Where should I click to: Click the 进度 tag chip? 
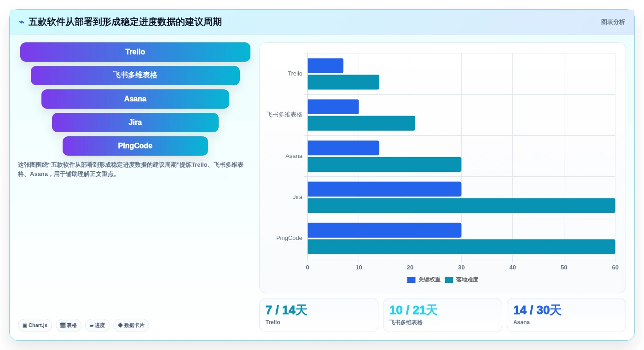pyautogui.click(x=97, y=326)
